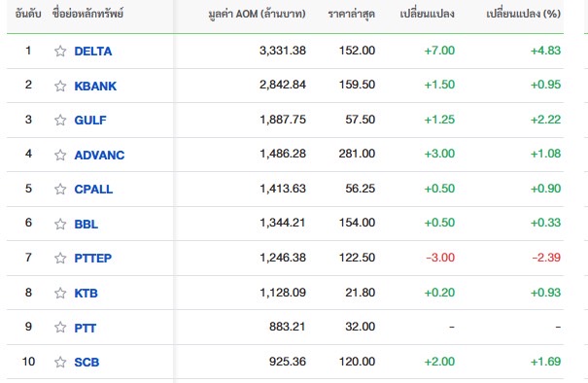Add BBL to favorites with the star
The height and width of the screenshot is (383, 588).
point(60,224)
